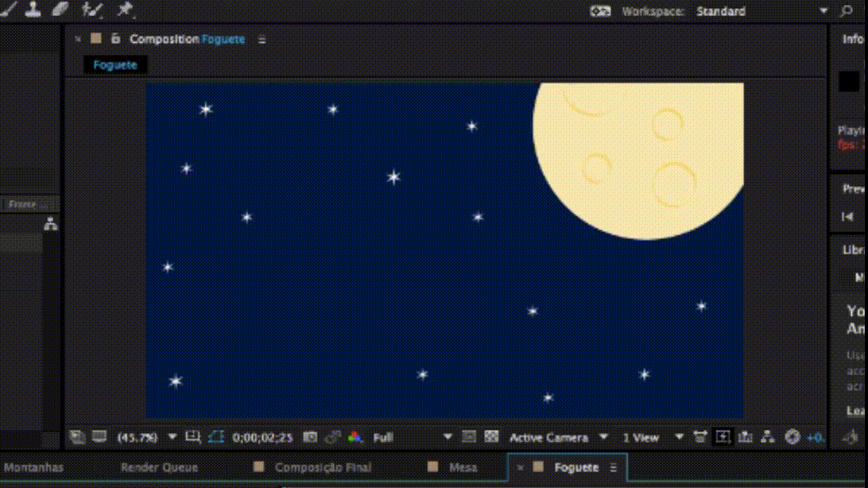Toggle the region of interest
This screenshot has height=488, width=868.
[469, 437]
